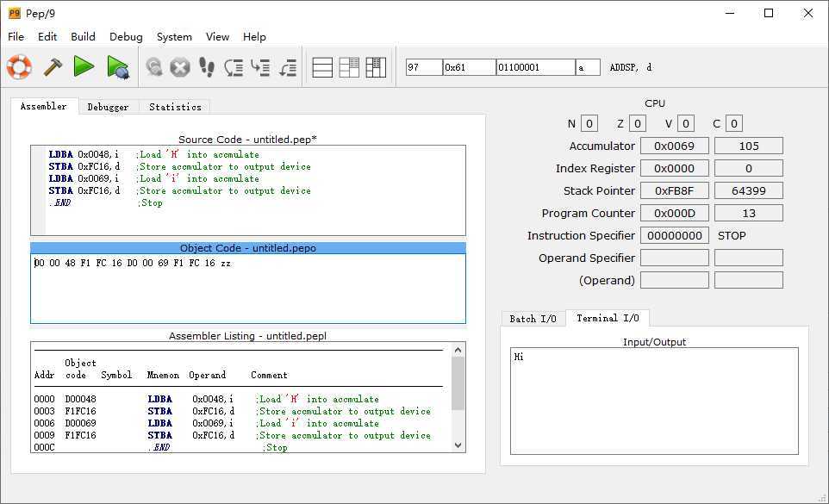Click the decimal converter field showing 97
Viewport: 829px width, 504px height.
point(424,67)
